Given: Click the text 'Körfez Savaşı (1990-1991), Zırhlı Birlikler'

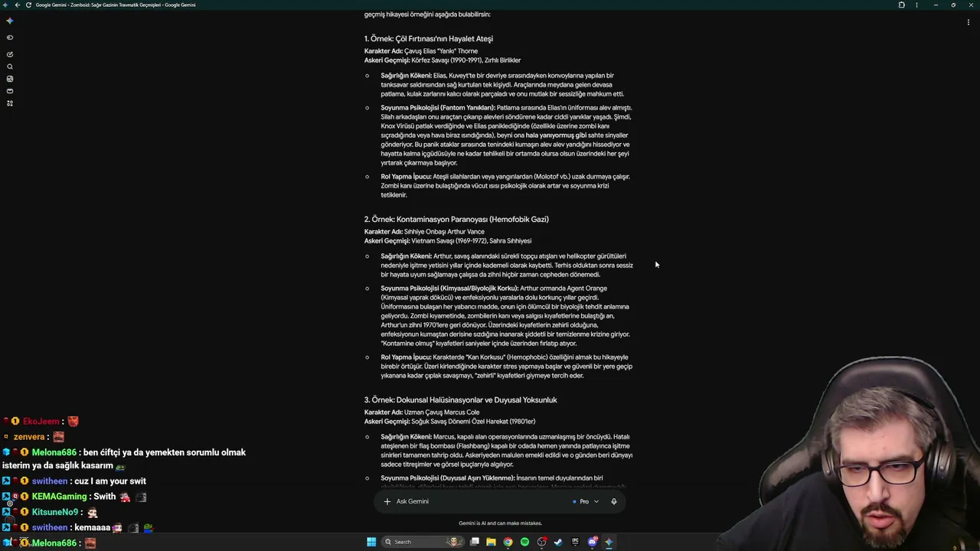Looking at the screenshot, I should click(466, 60).
